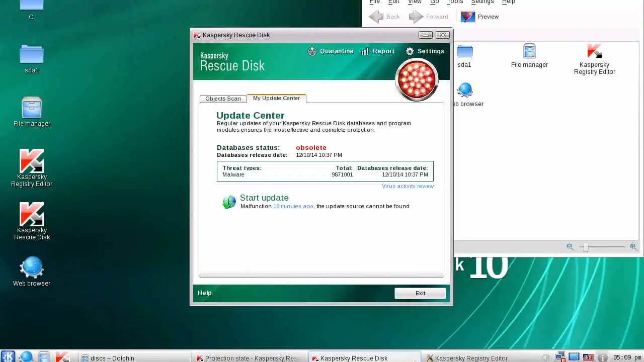This screenshot has width=644, height=362.
Task: Click the 'obsolete' databases status text
Action: [311, 147]
